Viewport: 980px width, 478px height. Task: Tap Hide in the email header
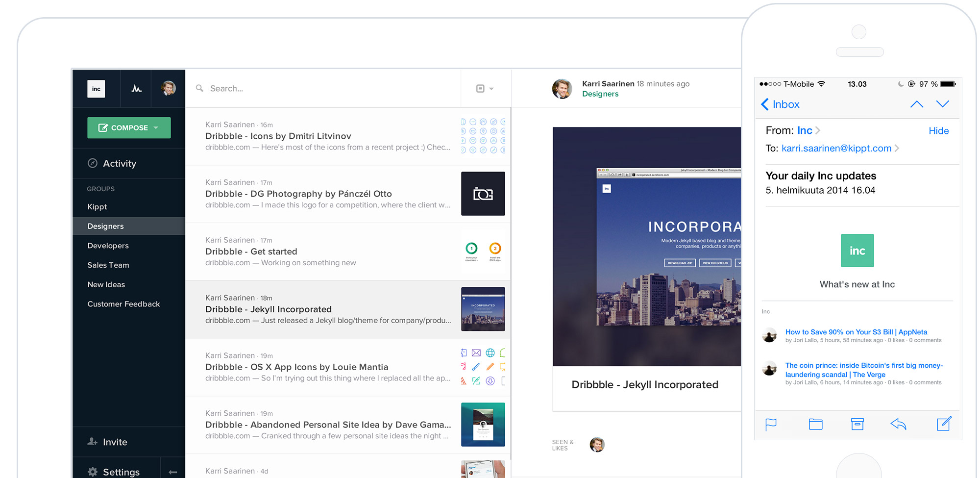[938, 131]
